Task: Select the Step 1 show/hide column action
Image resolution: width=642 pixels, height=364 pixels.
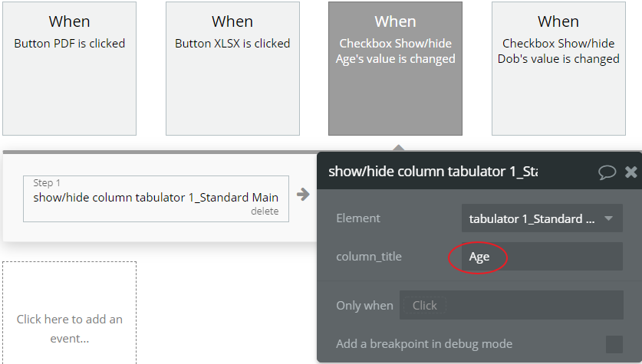Action: click(156, 196)
